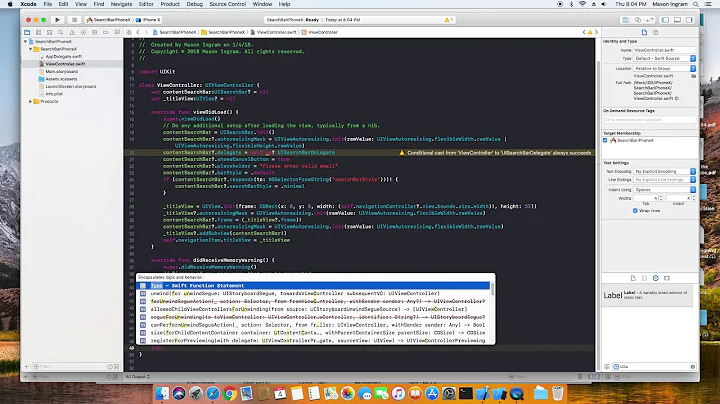Open related items grid menu
720x404 pixels.
point(129,32)
